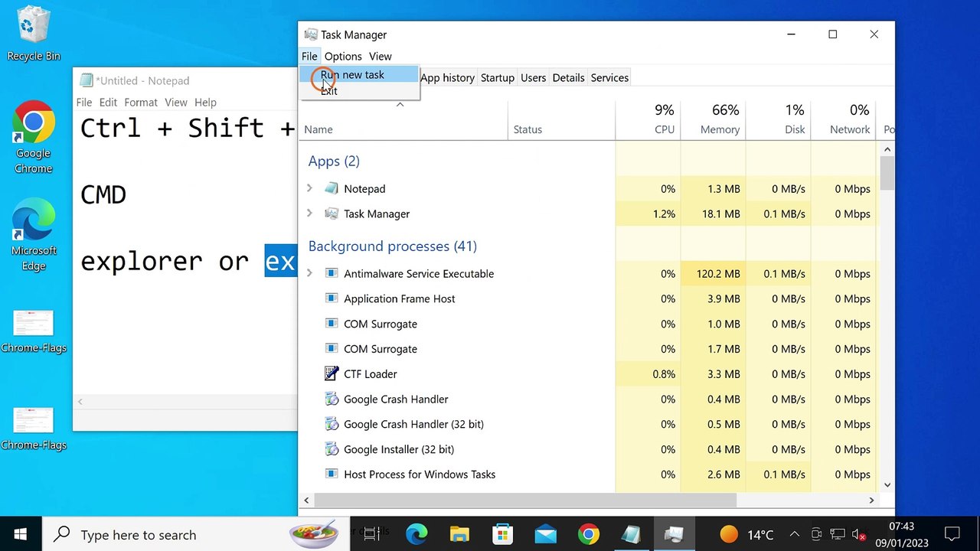980x551 pixels.
Task: Open Mail app from the taskbar
Action: click(x=545, y=534)
